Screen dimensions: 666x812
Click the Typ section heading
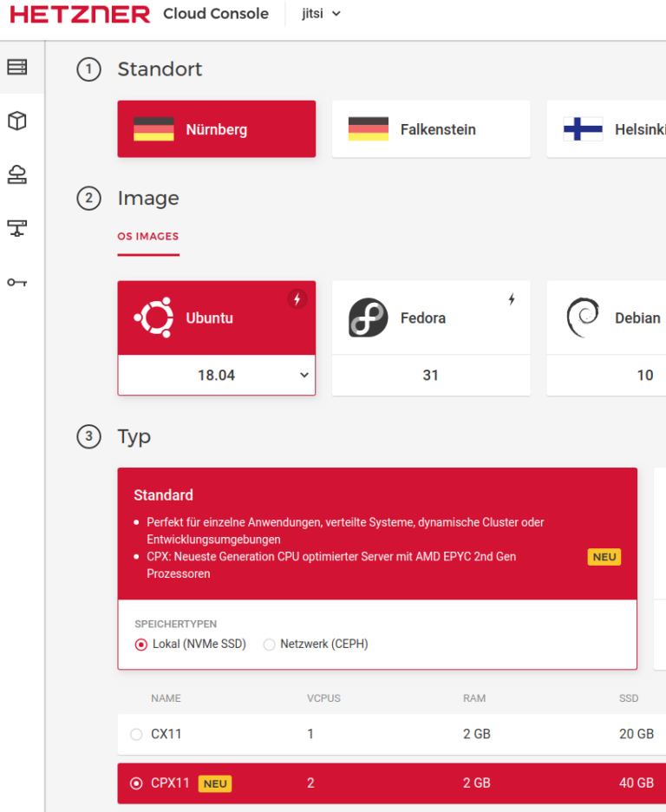pos(134,437)
